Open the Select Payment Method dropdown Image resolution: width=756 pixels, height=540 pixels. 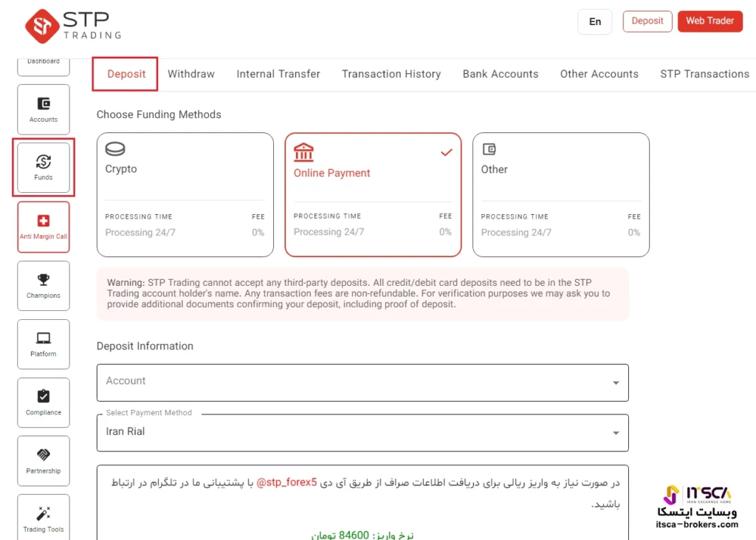pos(362,433)
